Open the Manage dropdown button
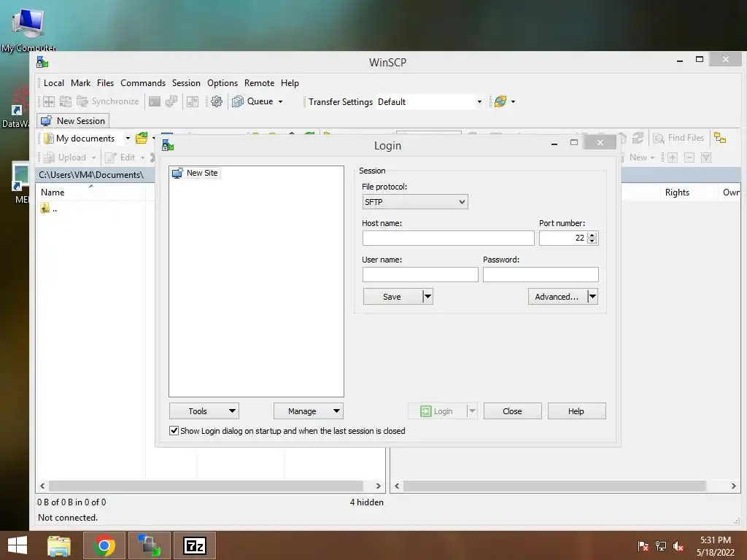This screenshot has height=560, width=747. tap(309, 411)
